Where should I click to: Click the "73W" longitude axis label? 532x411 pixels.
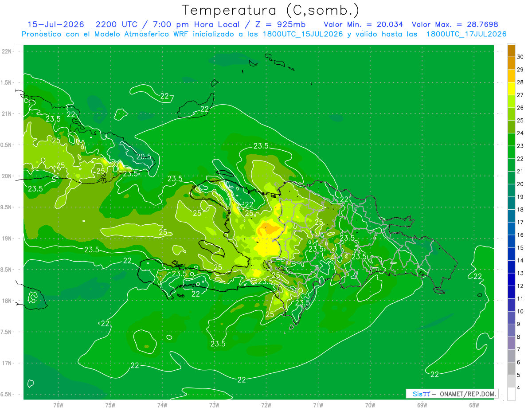(214, 405)
